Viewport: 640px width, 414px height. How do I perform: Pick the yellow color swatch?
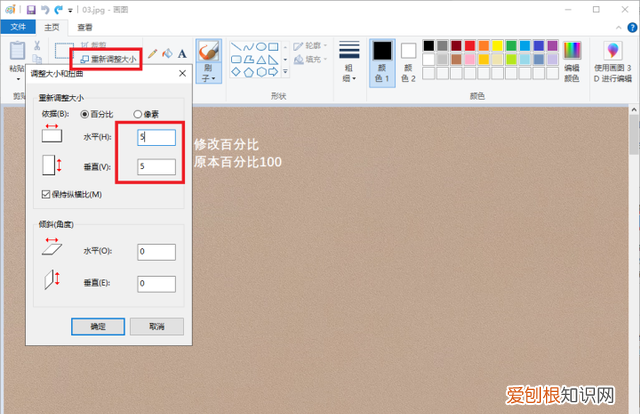[x=497, y=45]
